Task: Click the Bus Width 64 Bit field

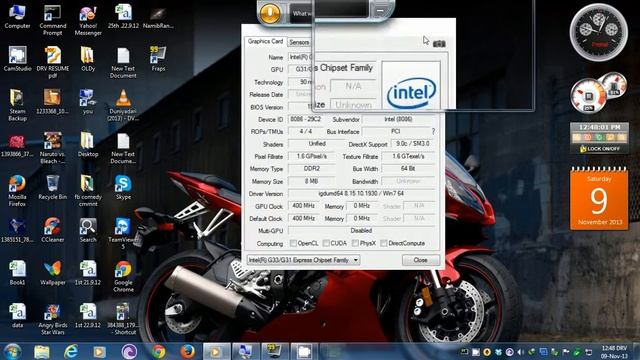Action: pyautogui.click(x=408, y=169)
